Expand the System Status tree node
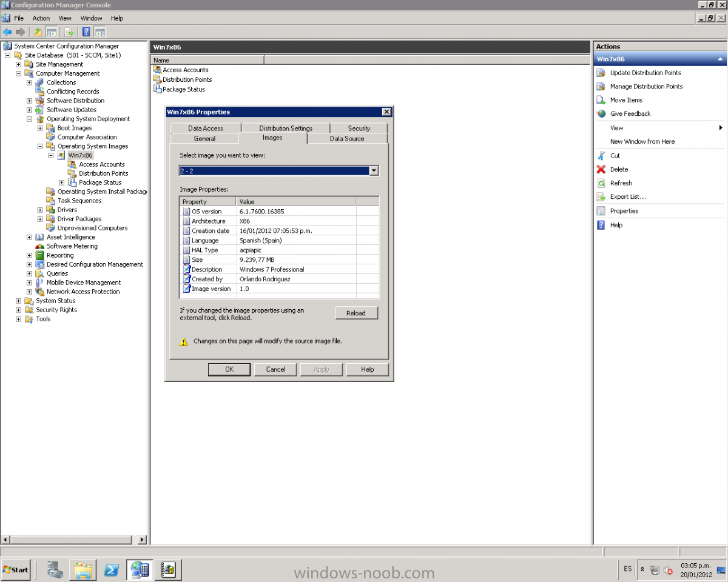 (18, 301)
